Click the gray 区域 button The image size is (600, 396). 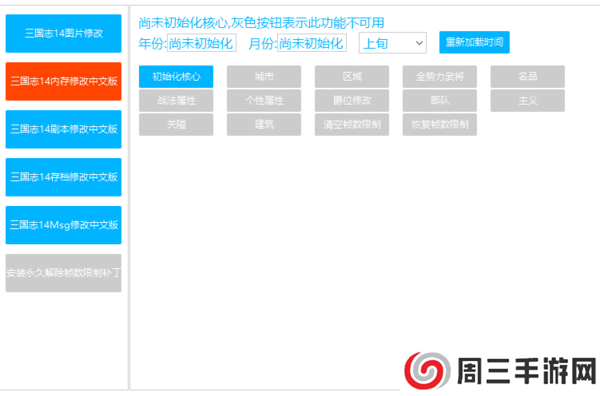pyautogui.click(x=352, y=77)
